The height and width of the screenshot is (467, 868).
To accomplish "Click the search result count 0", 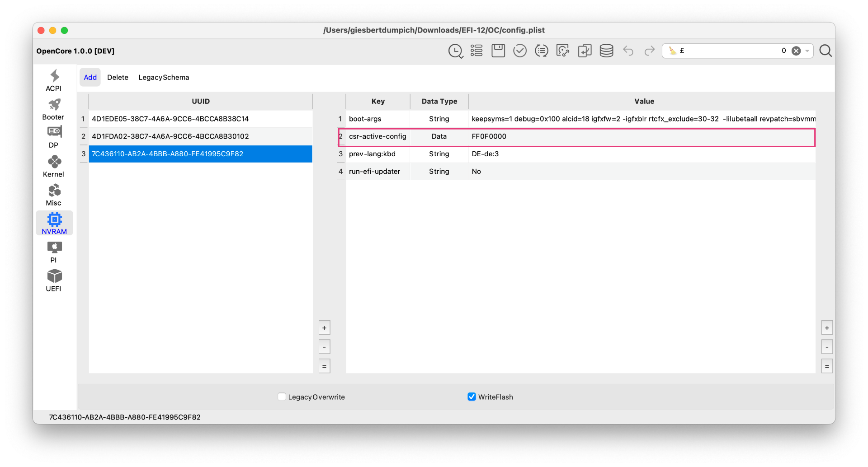I will click(x=784, y=51).
